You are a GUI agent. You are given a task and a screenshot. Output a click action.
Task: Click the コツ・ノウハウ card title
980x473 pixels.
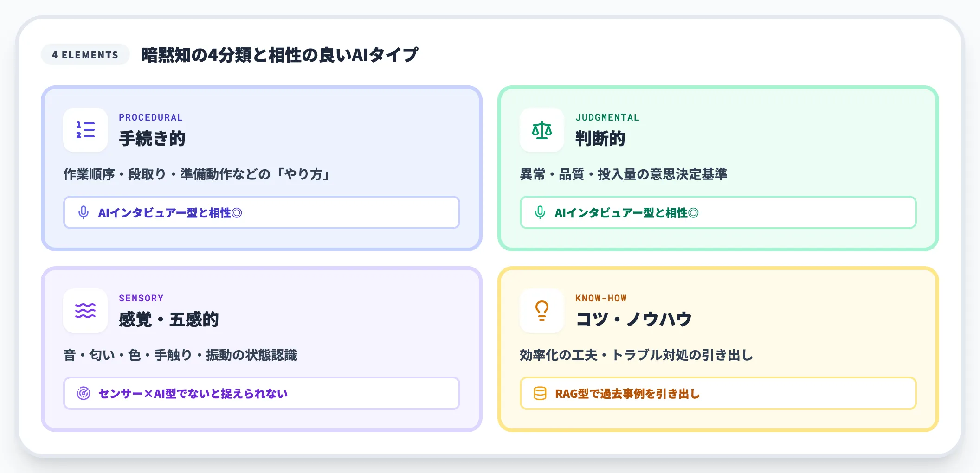[x=634, y=319]
